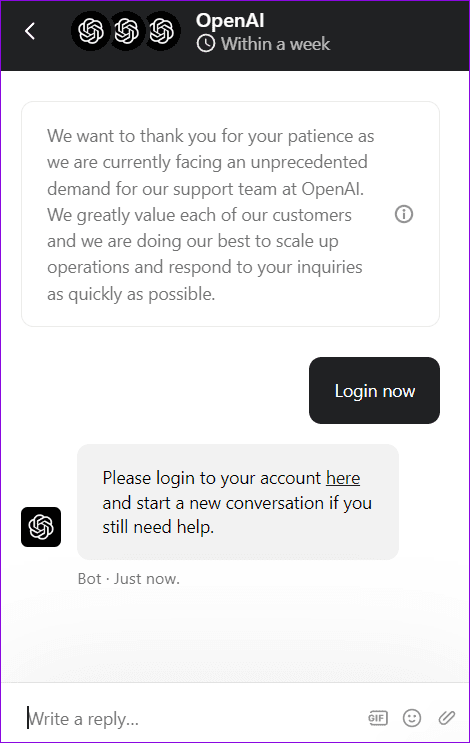Click the bot avatar next to message
The height and width of the screenshot is (744, 470).
point(41,527)
